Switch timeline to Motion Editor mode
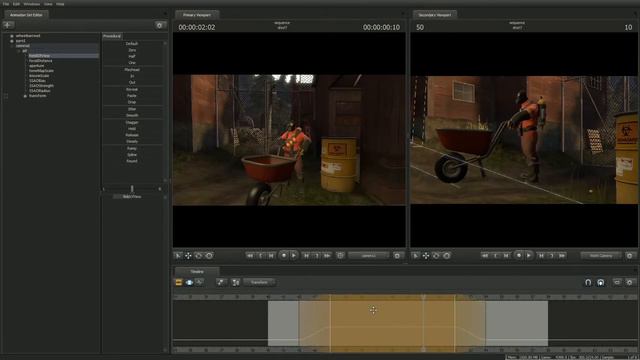The image size is (640, 360). tap(189, 282)
